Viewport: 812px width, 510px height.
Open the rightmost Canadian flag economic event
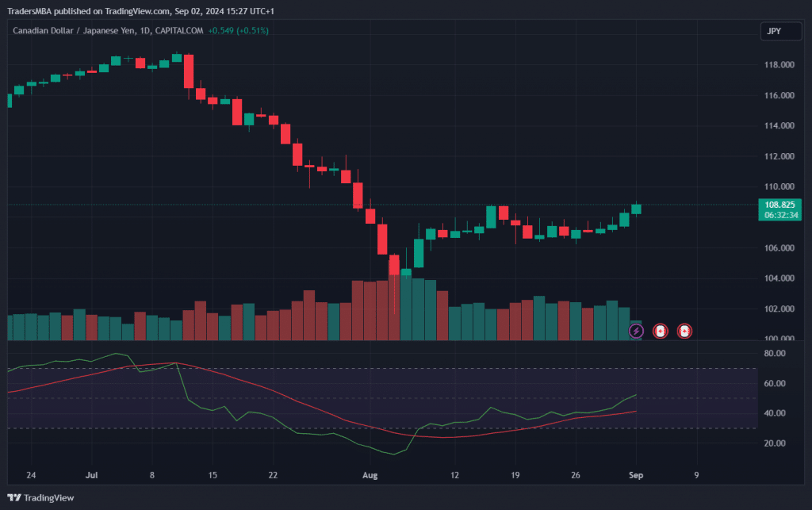point(684,331)
